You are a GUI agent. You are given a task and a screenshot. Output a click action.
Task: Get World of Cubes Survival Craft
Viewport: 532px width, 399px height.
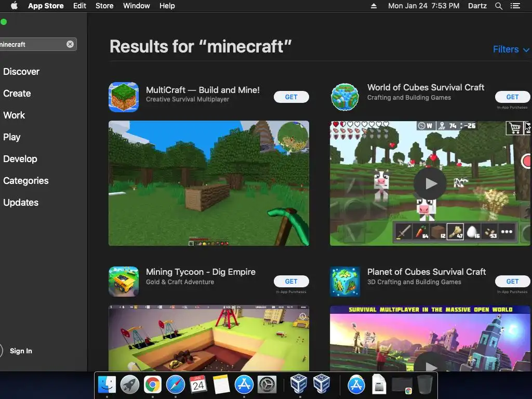(512, 97)
